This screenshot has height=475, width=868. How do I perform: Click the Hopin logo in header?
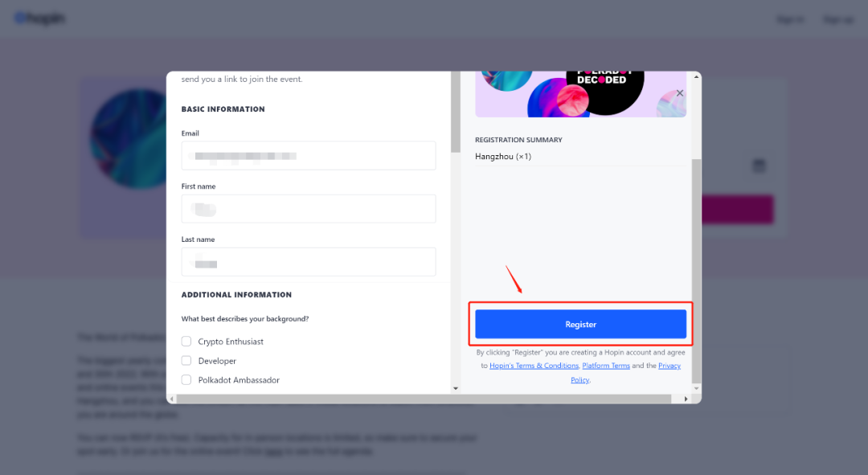pos(39,18)
